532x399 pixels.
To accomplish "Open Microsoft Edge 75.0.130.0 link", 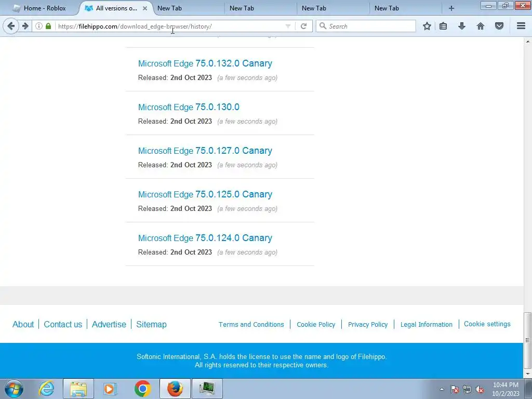I will [x=189, y=107].
